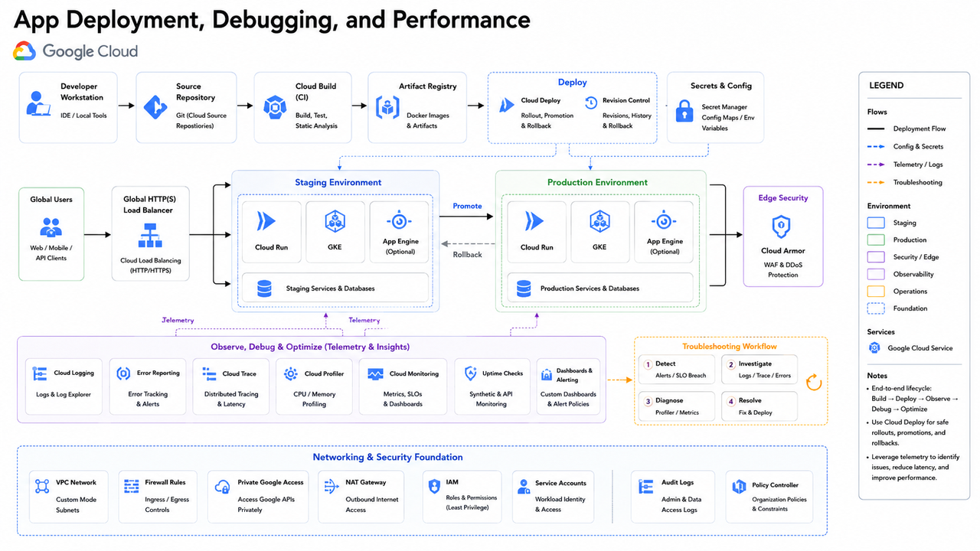Click the Networking & Security Foundation heading
980x551 pixels.
click(x=387, y=458)
